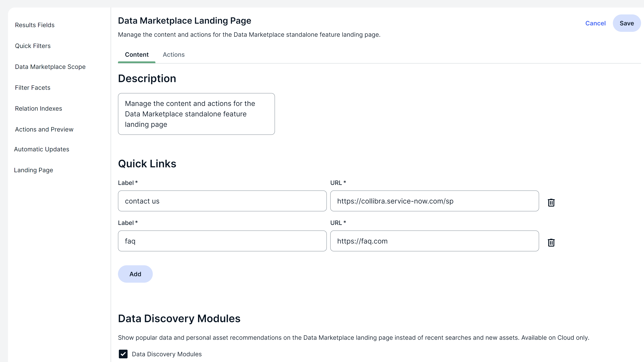Cancel the landing page changes
644x362 pixels.
(x=595, y=23)
